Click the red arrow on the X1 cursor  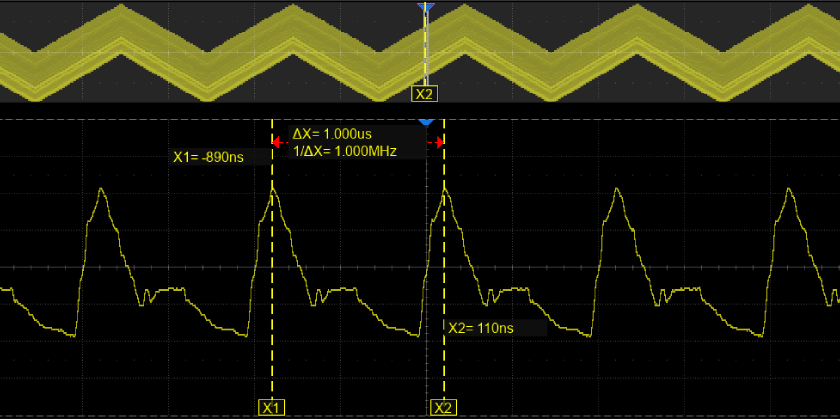tap(279, 143)
